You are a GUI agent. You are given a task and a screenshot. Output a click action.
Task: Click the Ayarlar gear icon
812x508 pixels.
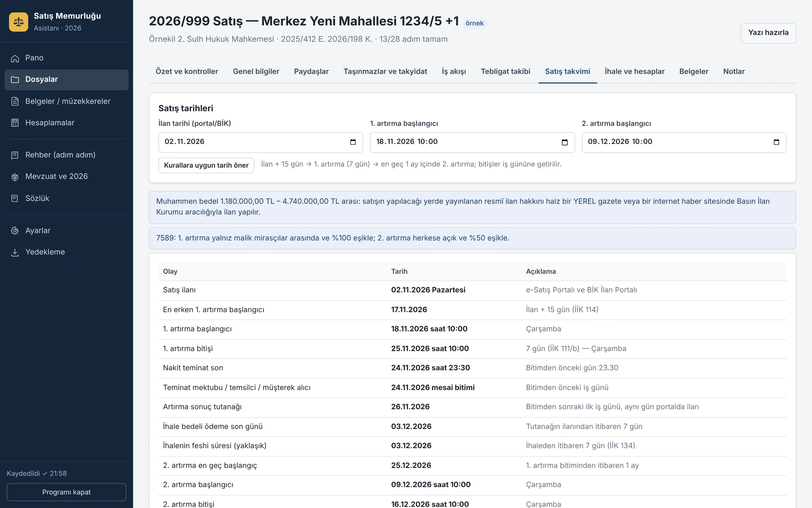tap(15, 231)
